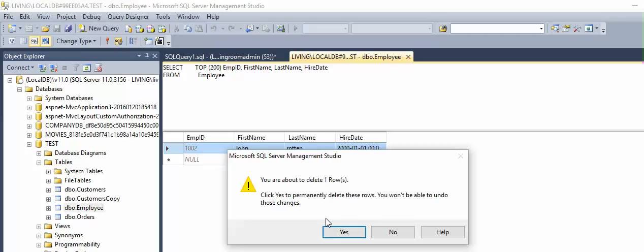Click the Copy toolbar icon
Screen dimensions: 644x252
[x=187, y=28]
